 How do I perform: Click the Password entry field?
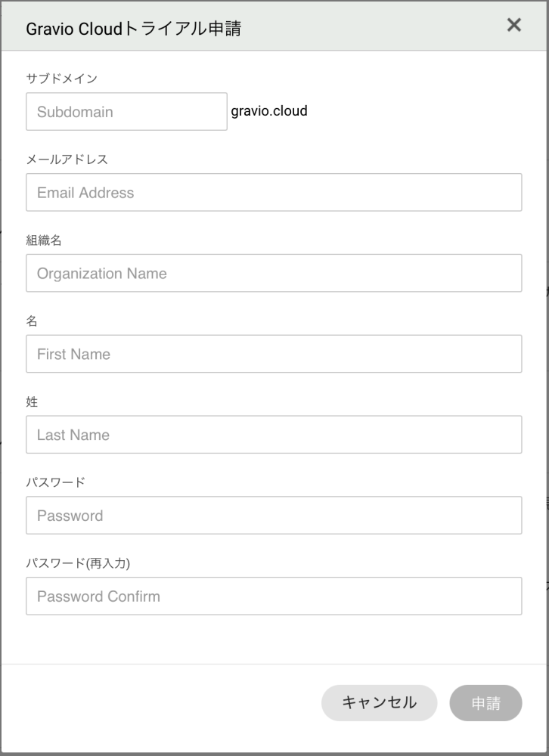274,516
